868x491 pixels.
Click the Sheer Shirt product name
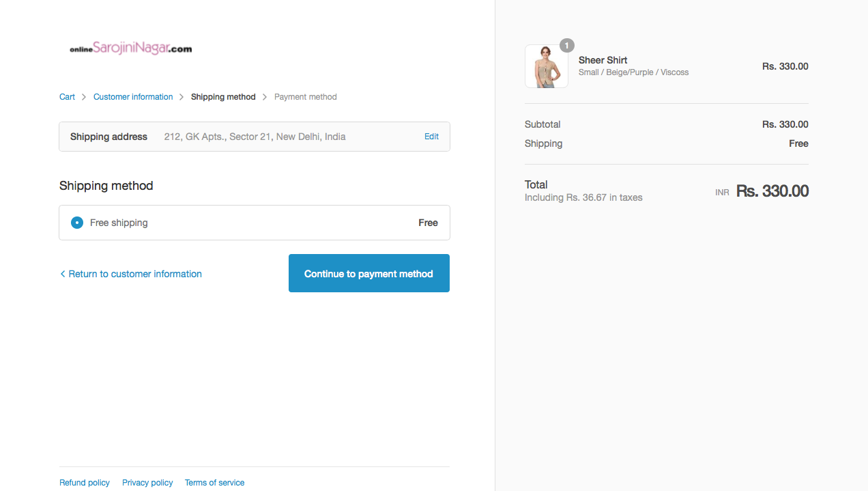pyautogui.click(x=603, y=60)
